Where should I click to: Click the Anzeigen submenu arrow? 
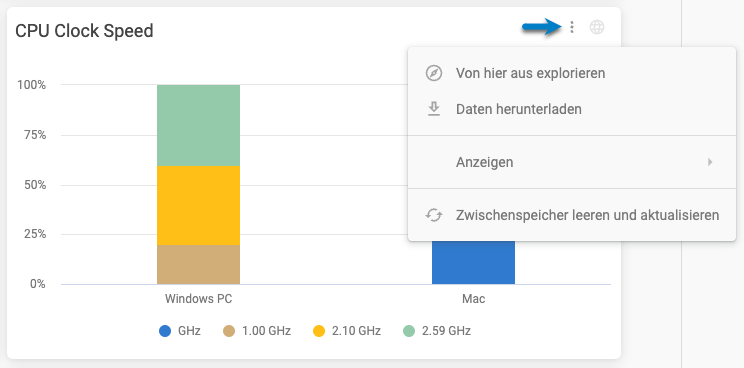point(710,162)
